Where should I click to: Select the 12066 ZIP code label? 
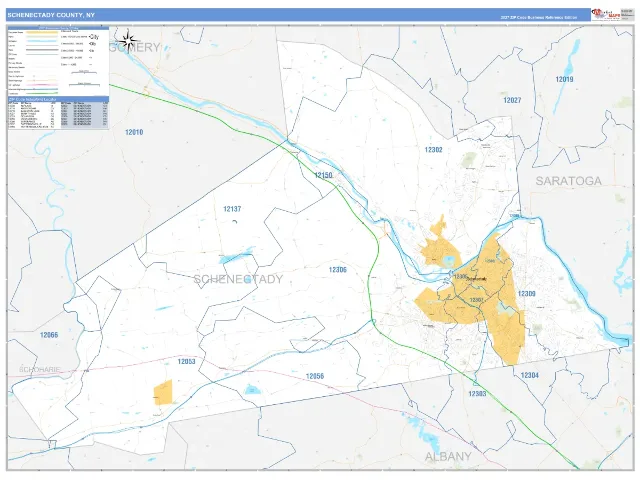point(49,335)
